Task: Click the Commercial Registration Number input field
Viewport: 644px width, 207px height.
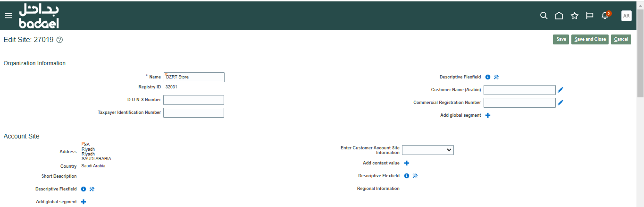Action: [x=519, y=103]
